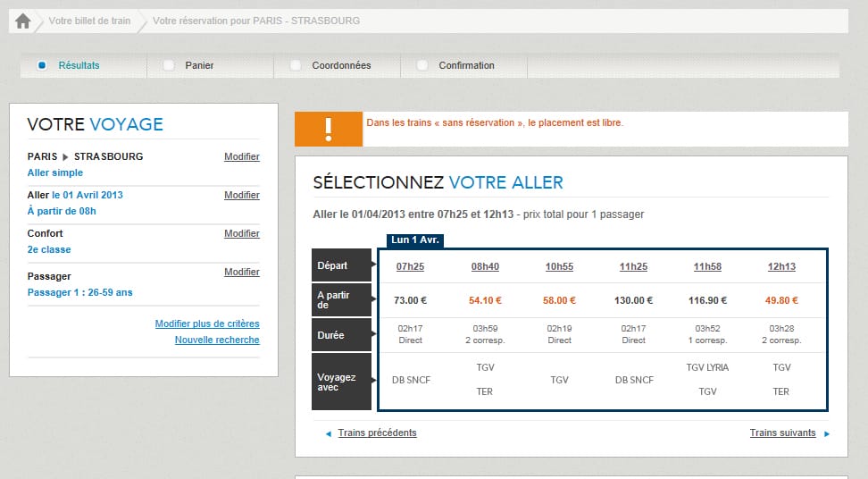
Task: Click Passager 1 : 26-59 ans text
Action: tap(79, 292)
